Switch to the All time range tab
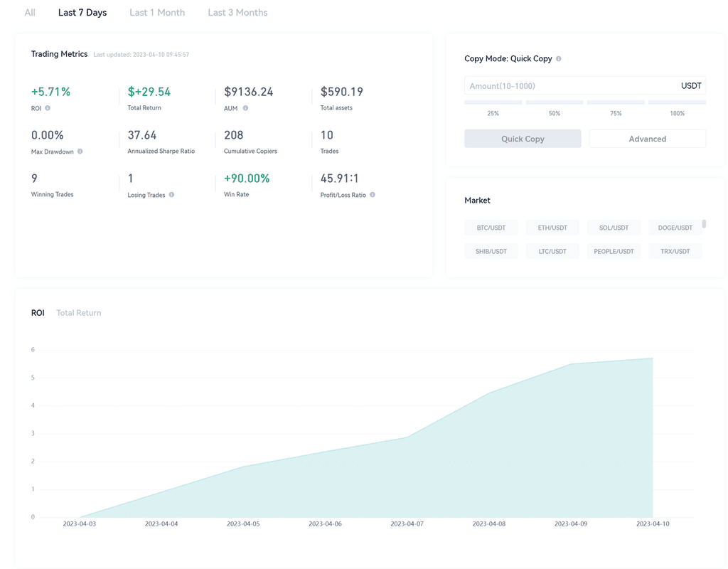Viewport: 728px width, 569px height. (x=30, y=13)
